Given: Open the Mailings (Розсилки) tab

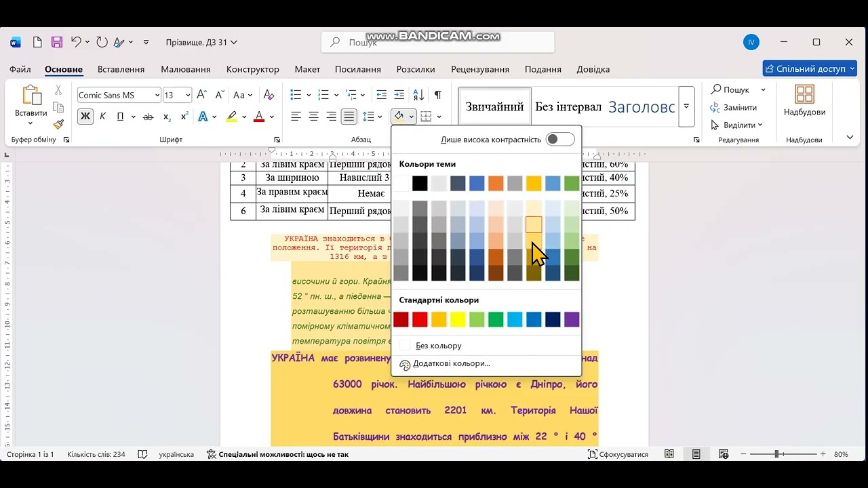Looking at the screenshot, I should (416, 69).
